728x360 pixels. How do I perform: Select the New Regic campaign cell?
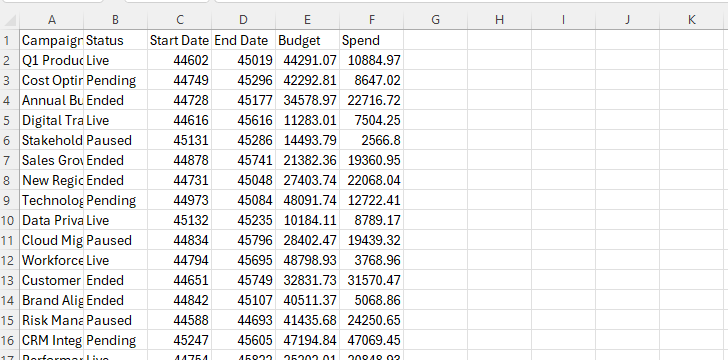click(52, 180)
